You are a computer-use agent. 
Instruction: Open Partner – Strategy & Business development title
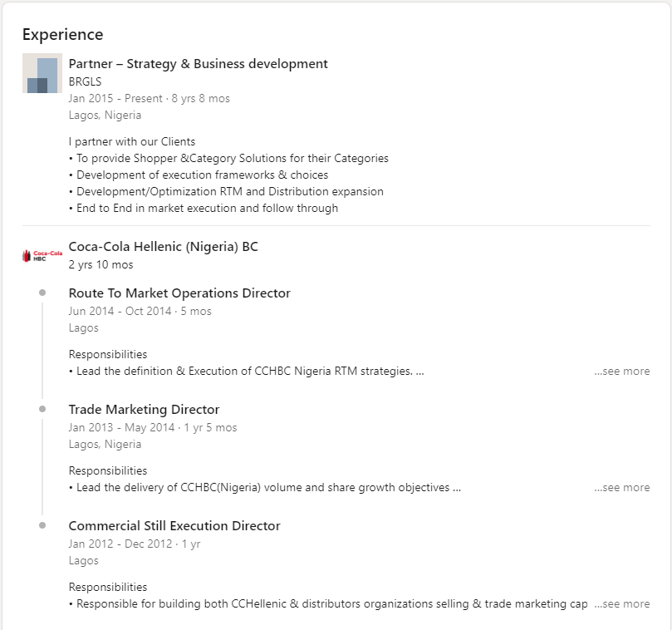[198, 64]
